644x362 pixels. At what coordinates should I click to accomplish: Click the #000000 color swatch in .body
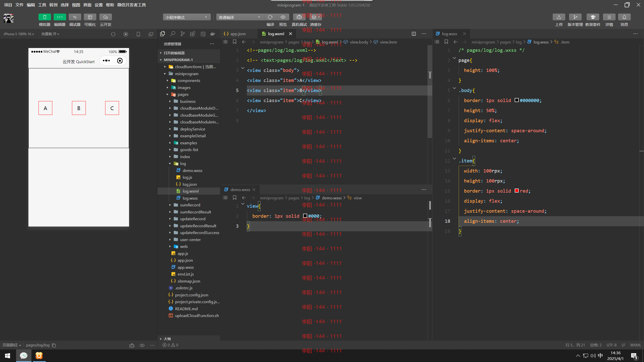516,100
